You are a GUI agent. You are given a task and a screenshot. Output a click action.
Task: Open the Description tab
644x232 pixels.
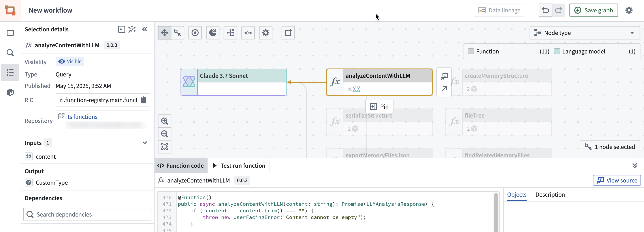coord(550,194)
